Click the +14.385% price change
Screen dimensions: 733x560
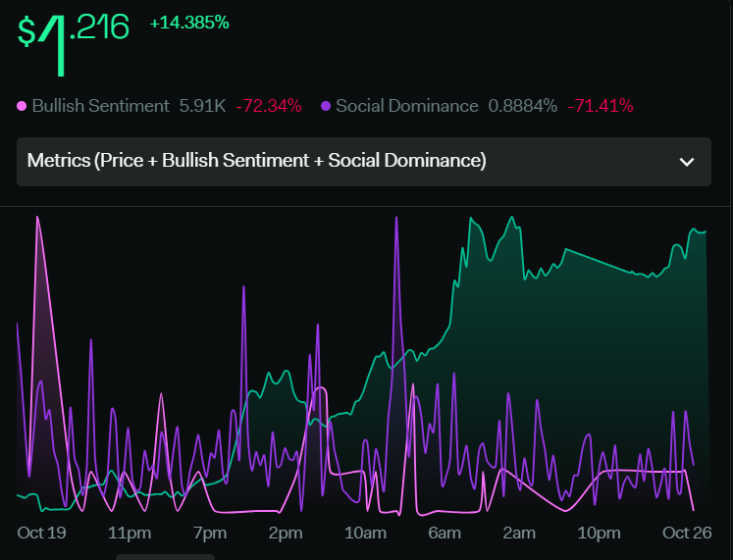(189, 23)
